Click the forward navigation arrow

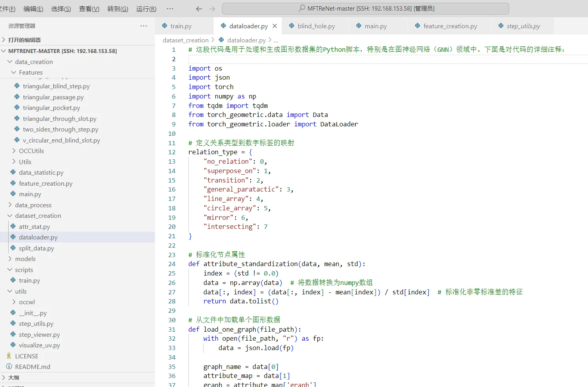click(212, 9)
